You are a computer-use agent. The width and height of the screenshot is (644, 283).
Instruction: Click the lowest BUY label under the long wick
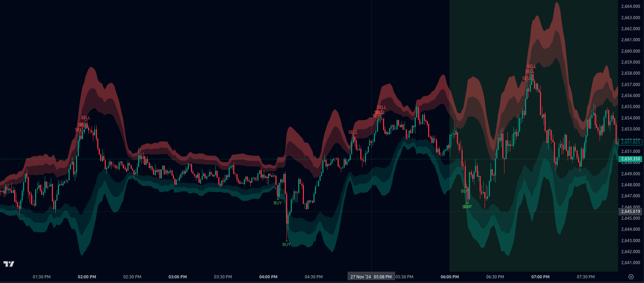pos(286,245)
